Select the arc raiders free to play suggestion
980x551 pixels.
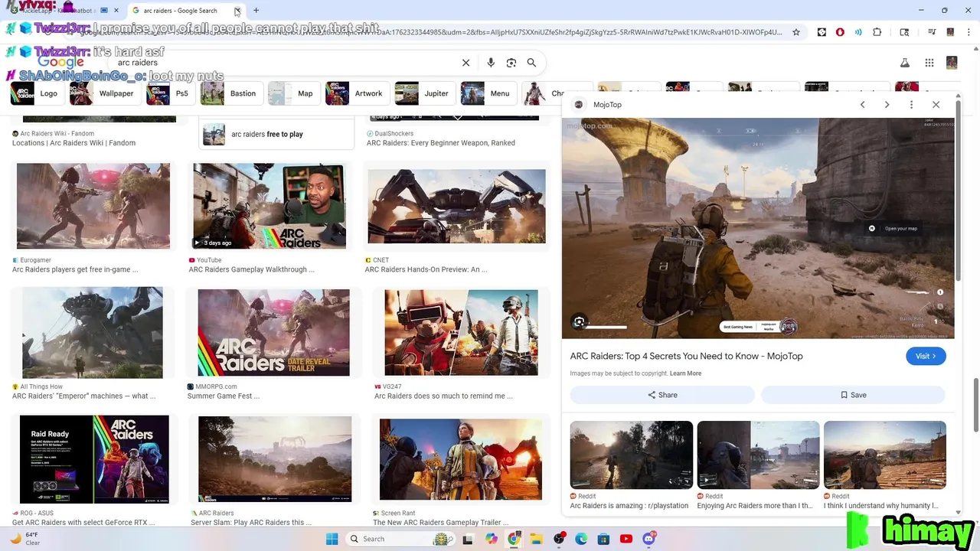coord(277,134)
